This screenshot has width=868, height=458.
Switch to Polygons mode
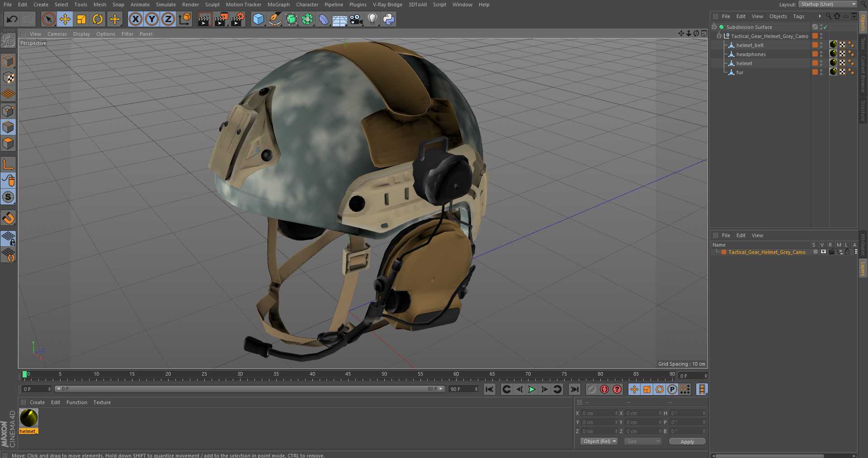pyautogui.click(x=8, y=143)
